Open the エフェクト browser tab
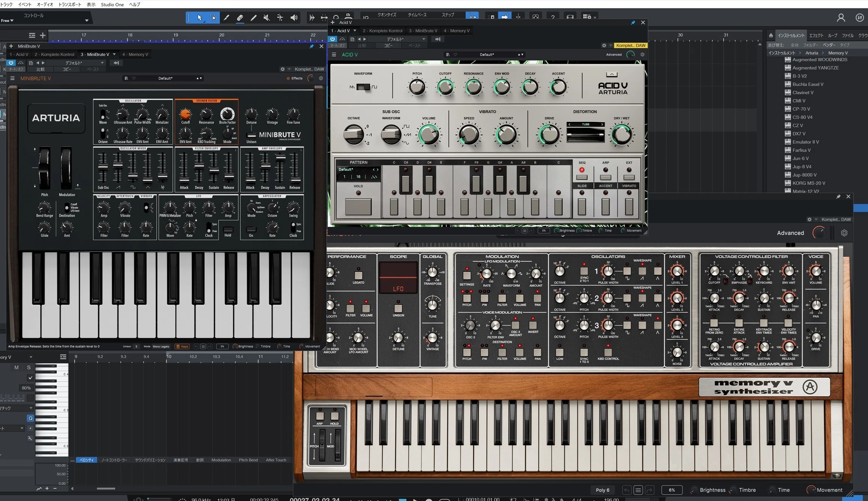This screenshot has width=868, height=501. [x=816, y=36]
